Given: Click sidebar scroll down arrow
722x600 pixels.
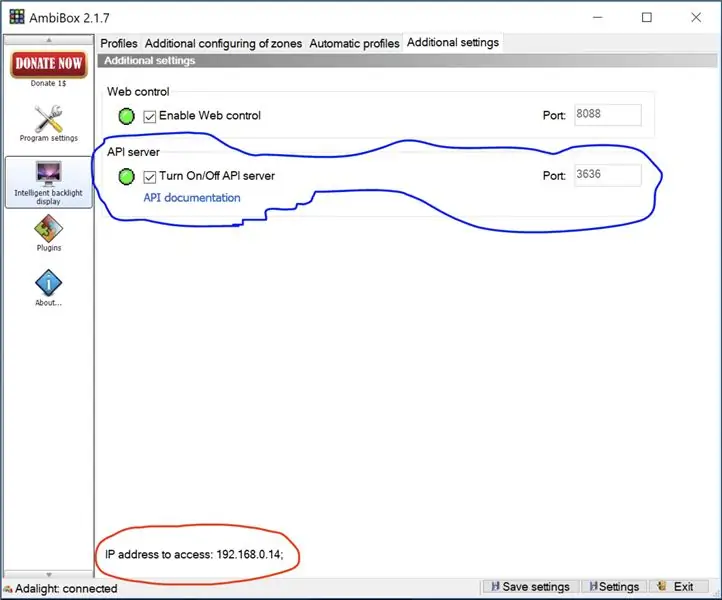Looking at the screenshot, I should 48,575.
